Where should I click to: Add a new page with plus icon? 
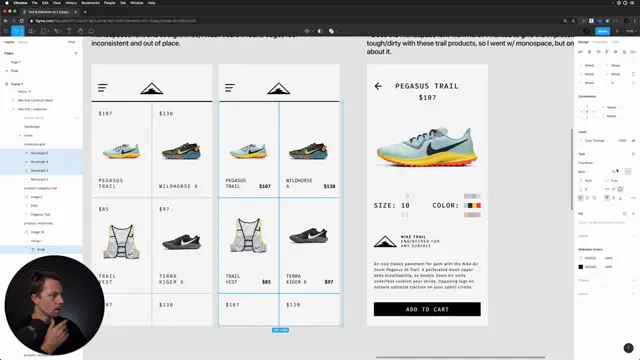click(76, 53)
